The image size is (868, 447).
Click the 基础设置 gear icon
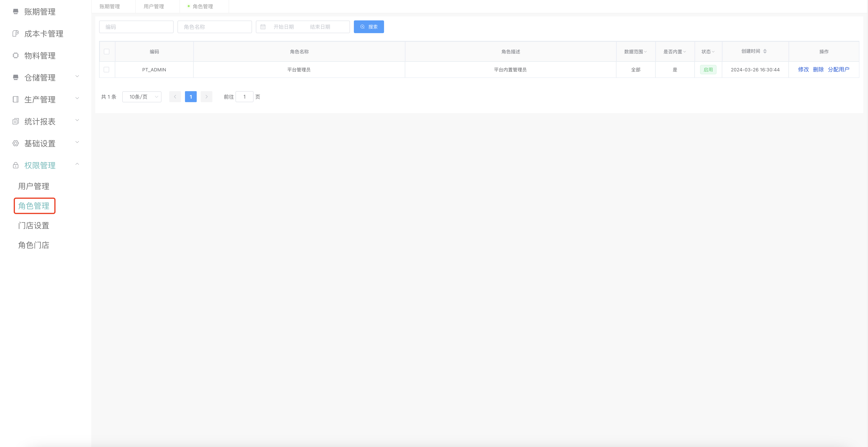point(15,143)
